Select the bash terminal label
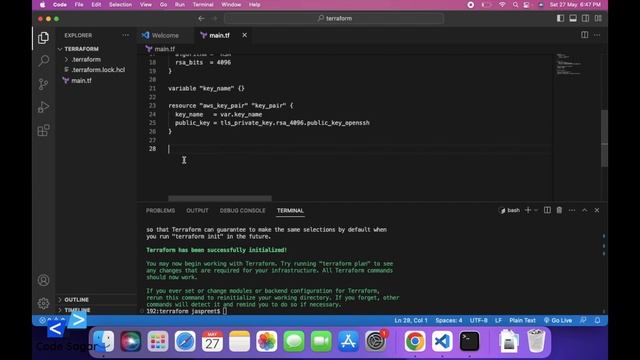The height and width of the screenshot is (360, 640). point(510,210)
